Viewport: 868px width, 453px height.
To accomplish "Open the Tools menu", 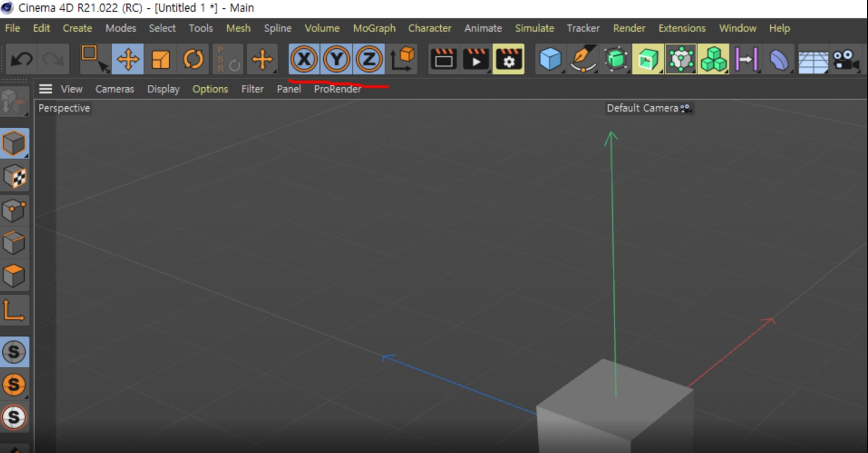I will point(201,28).
